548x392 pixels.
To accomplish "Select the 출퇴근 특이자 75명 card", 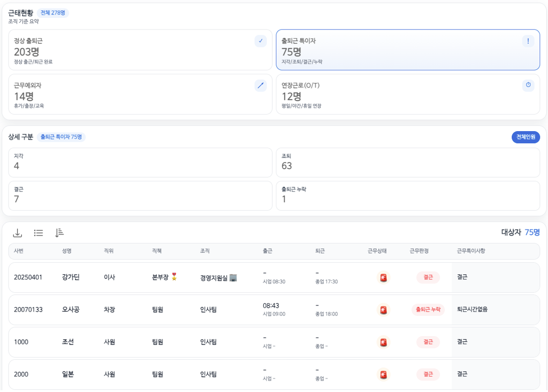I will 408,50.
